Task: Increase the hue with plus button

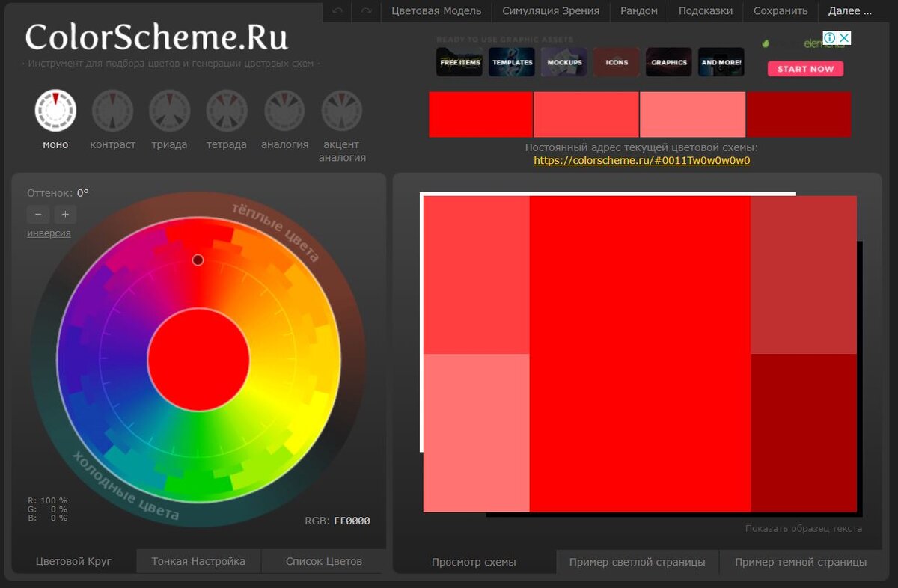Action: 65,215
